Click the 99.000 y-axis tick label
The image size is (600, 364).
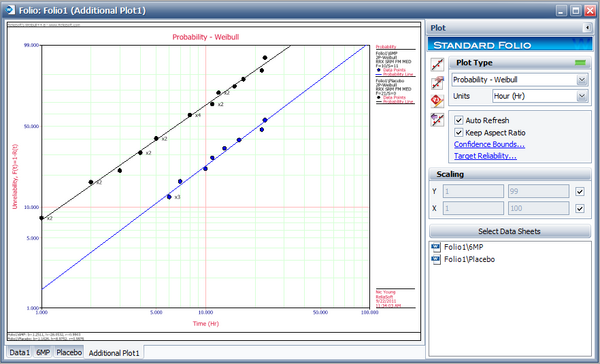[x=31, y=45]
